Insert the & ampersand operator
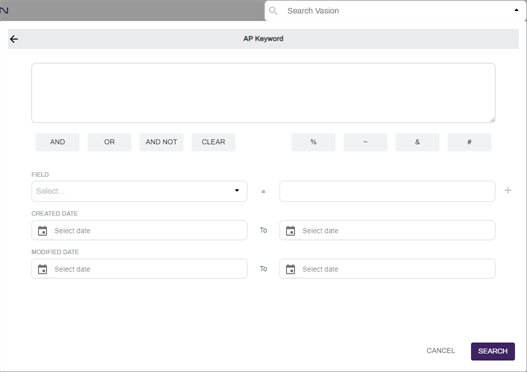527x372 pixels. [417, 142]
